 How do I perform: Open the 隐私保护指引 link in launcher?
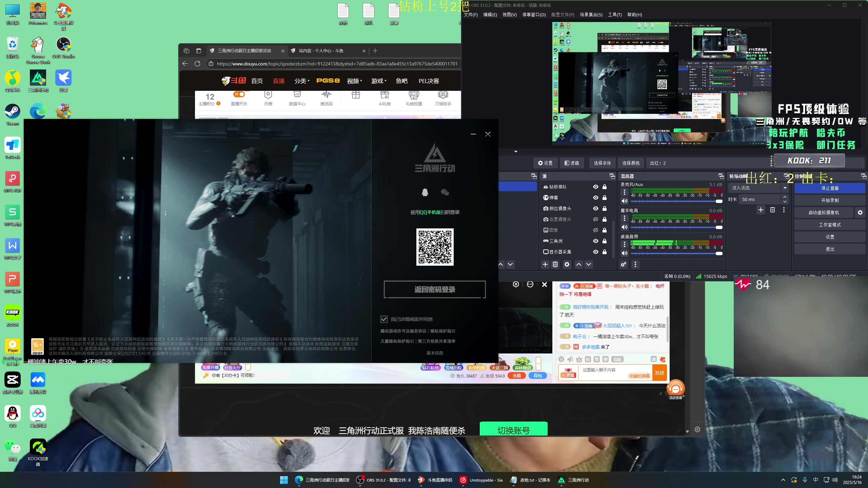(x=443, y=331)
